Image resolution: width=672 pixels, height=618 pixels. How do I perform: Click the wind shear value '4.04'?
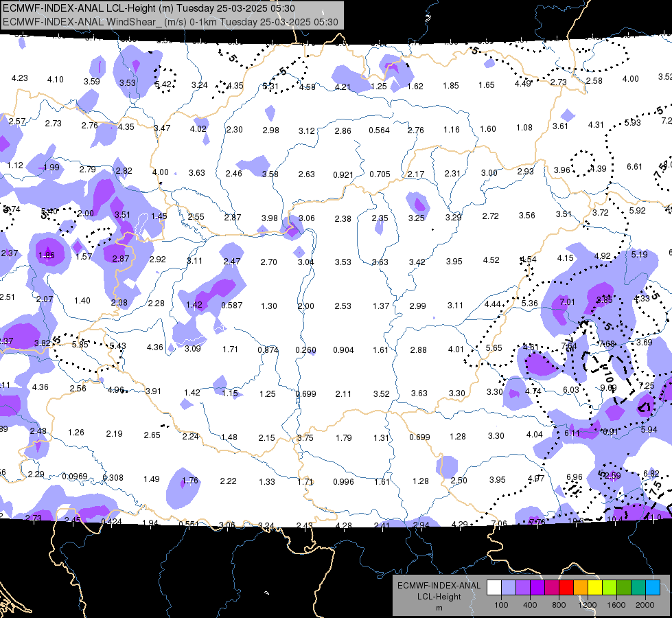click(x=535, y=435)
